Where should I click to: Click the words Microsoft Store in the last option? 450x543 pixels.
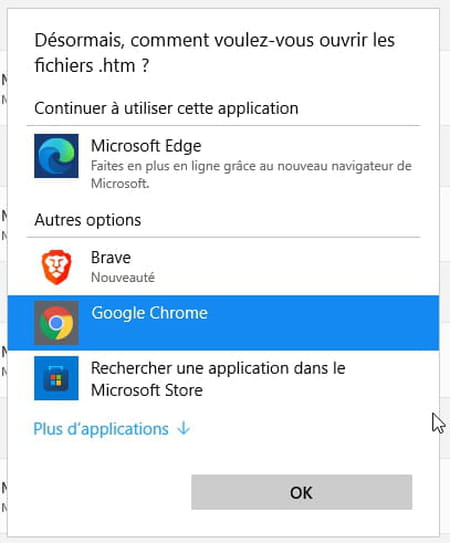[x=147, y=390]
